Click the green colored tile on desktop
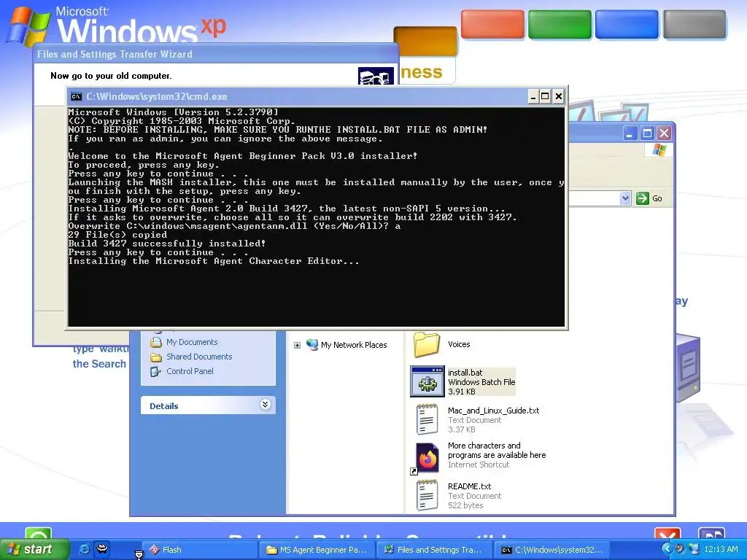747x560 pixels. pos(560,24)
